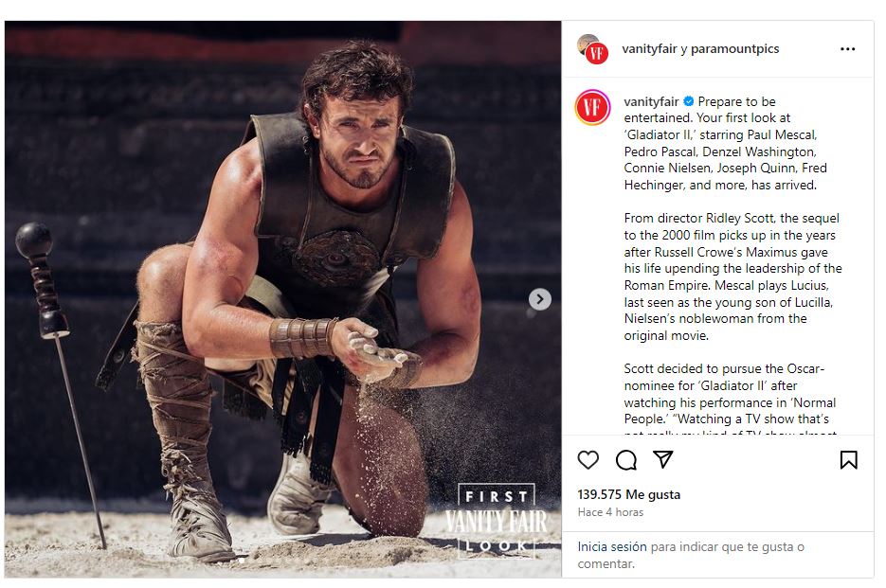Like the post with the heart icon
The width and height of the screenshot is (886, 588).
pyautogui.click(x=588, y=460)
